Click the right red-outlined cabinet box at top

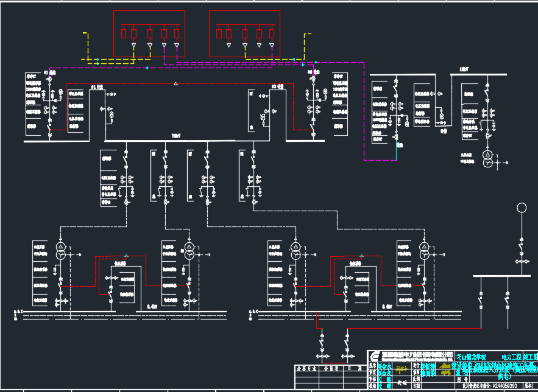point(245,33)
